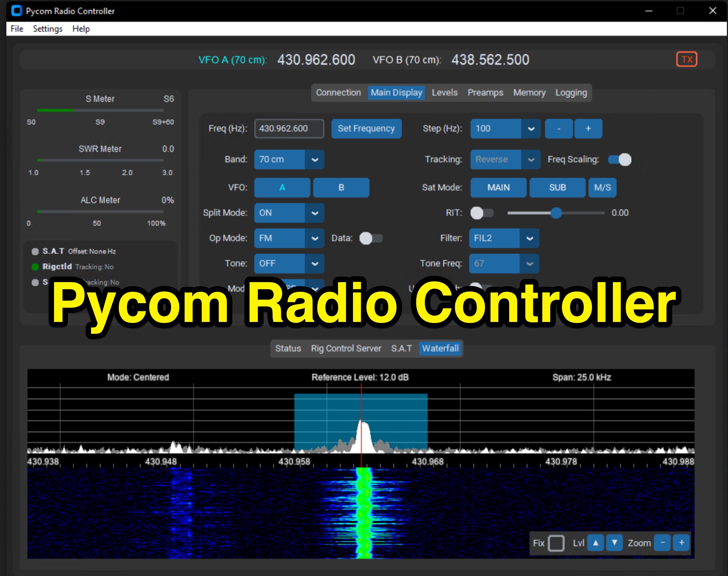The width and height of the screenshot is (728, 576).
Task: Click inside the Freq (Hz) input field
Action: point(288,129)
